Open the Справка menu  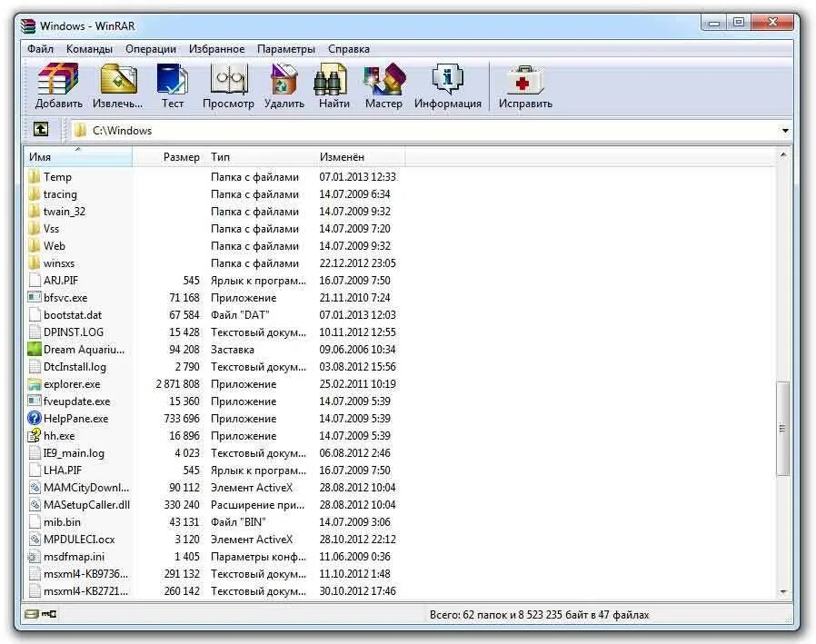[349, 49]
